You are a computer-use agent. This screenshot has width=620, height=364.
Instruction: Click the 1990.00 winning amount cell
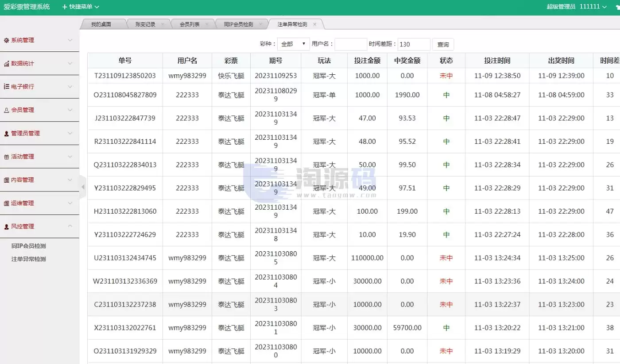tap(407, 95)
